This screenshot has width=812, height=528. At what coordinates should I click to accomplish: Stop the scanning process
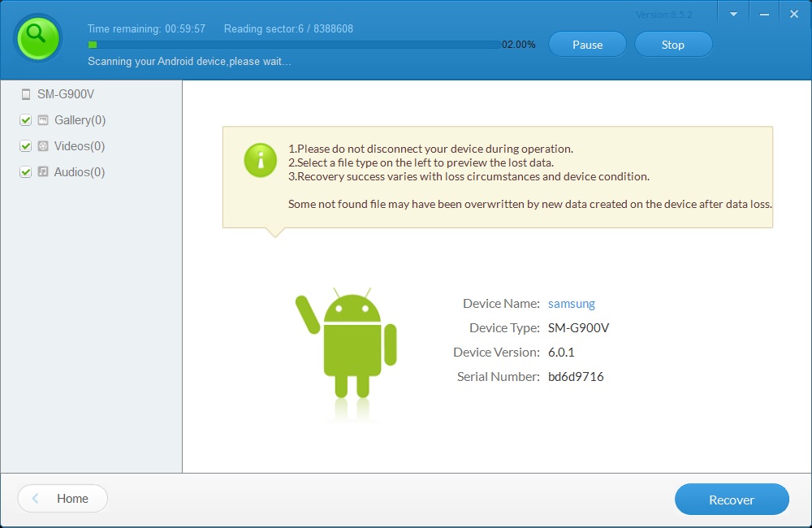coord(673,44)
